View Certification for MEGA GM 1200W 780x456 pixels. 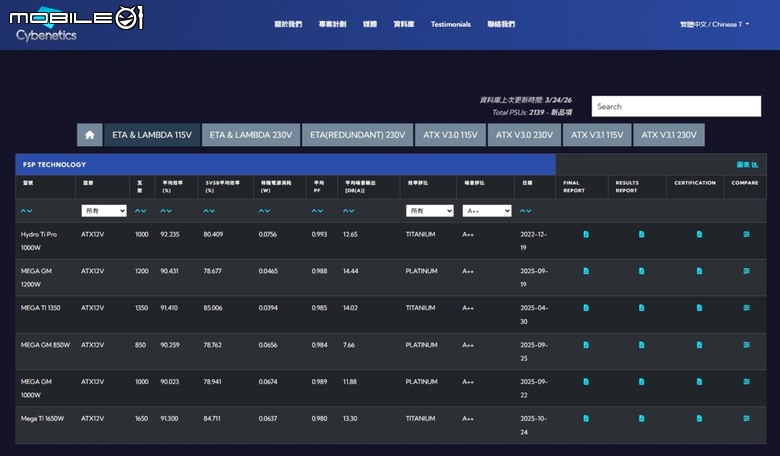pos(699,271)
